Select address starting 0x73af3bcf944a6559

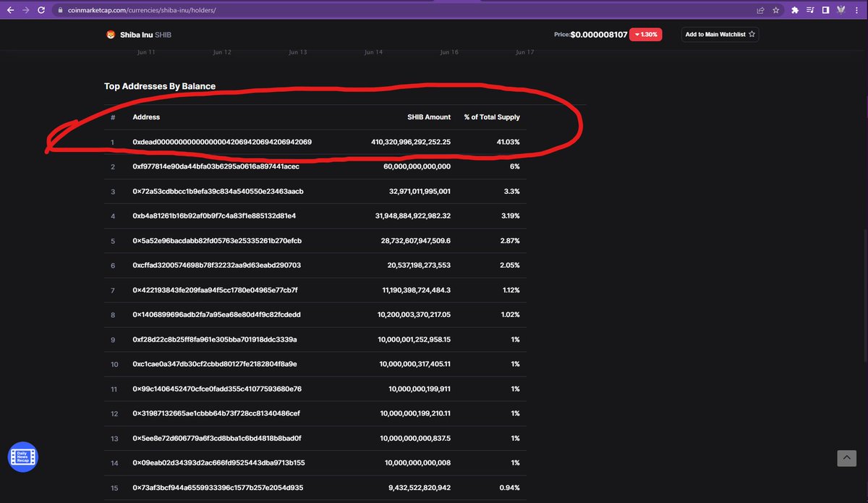pyautogui.click(x=218, y=488)
